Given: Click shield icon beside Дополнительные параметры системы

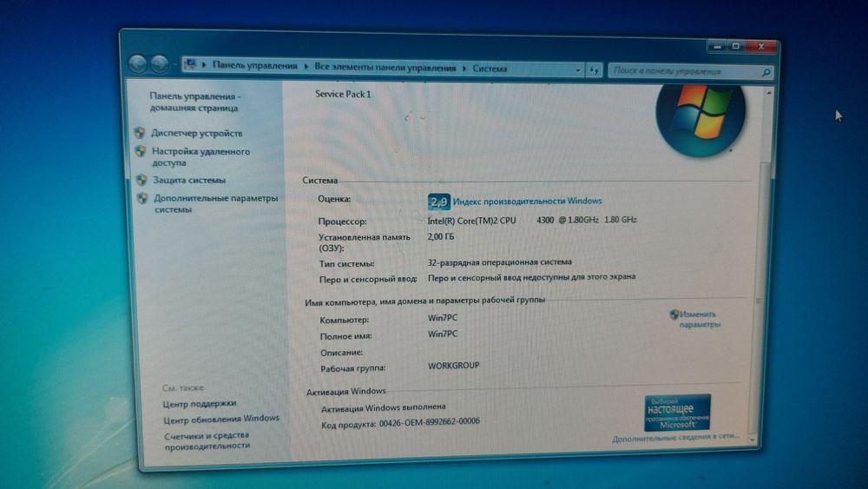Looking at the screenshot, I should pos(143,198).
